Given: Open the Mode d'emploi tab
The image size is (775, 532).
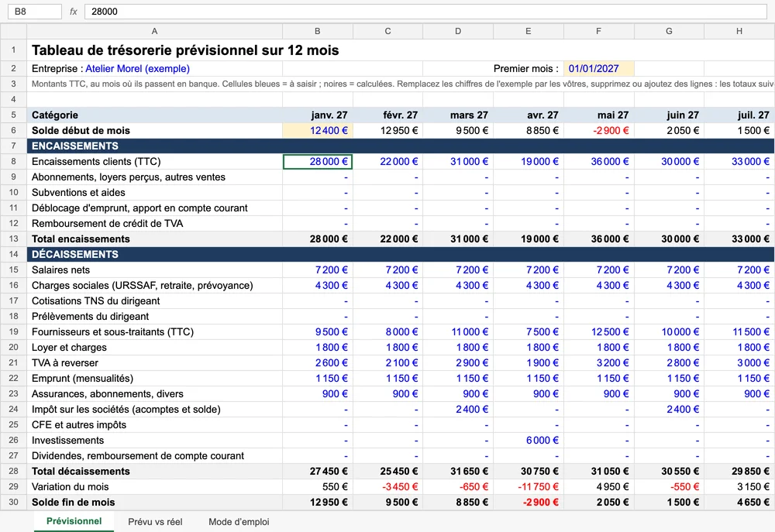Looking at the screenshot, I should 239,522.
